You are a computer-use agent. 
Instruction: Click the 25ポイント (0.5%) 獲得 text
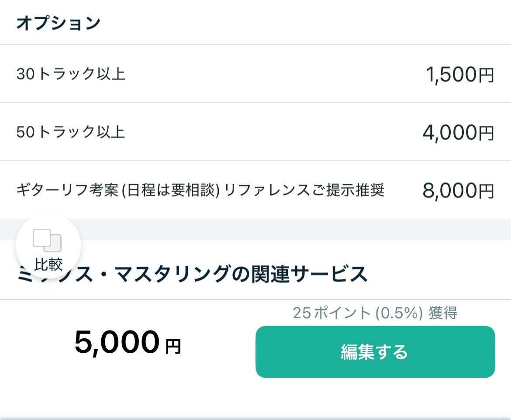click(x=375, y=313)
